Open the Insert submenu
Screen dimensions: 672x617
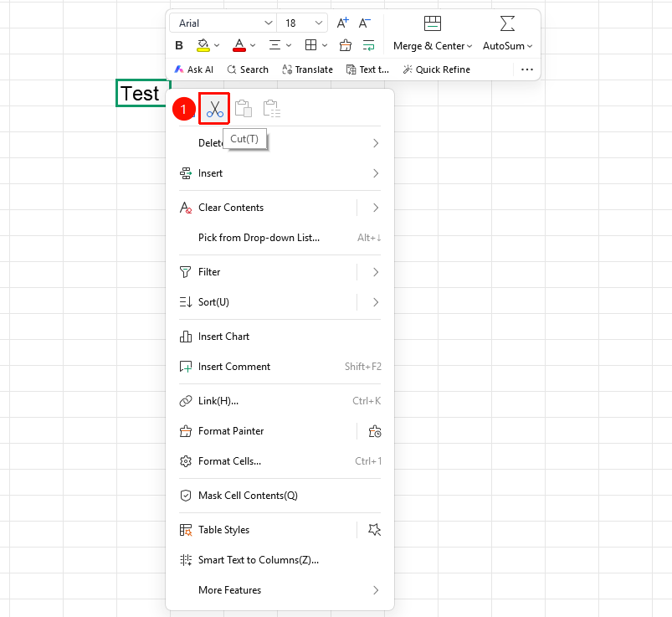pyautogui.click(x=280, y=173)
